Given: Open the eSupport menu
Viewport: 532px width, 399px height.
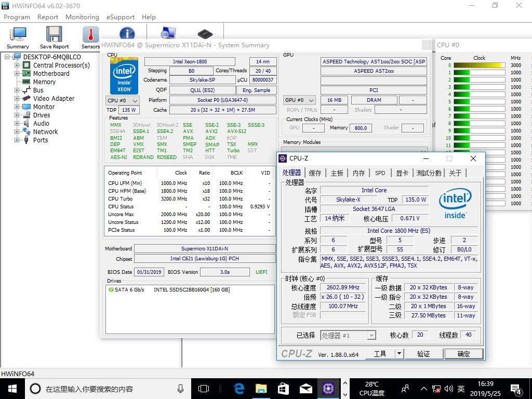Looking at the screenshot, I should point(121,17).
